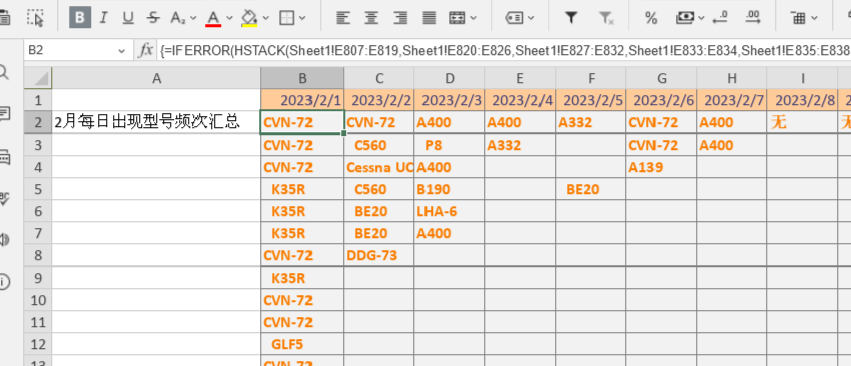851x366 pixels.
Task: Open insert cells dropdown arrow
Action: (x=814, y=18)
